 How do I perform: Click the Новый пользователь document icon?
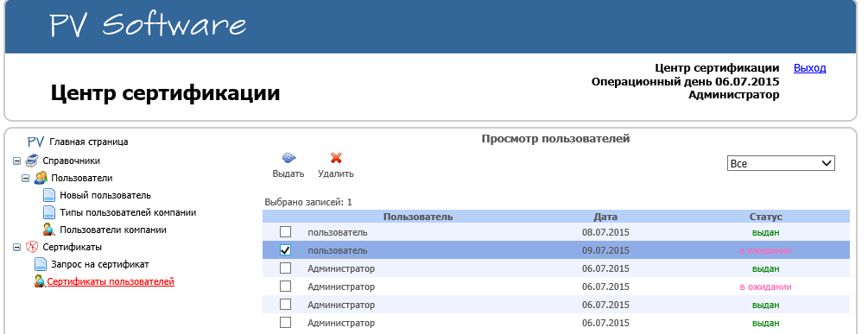pos(49,195)
